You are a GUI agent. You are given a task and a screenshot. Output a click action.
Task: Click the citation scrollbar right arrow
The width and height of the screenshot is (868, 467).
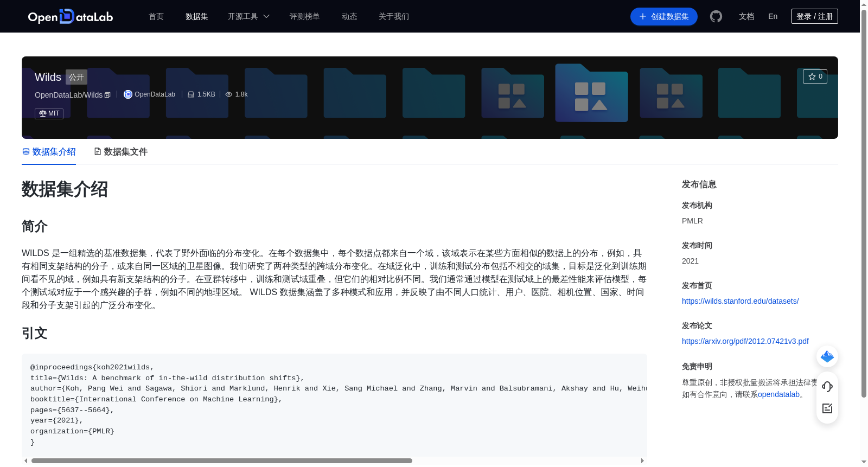click(642, 461)
